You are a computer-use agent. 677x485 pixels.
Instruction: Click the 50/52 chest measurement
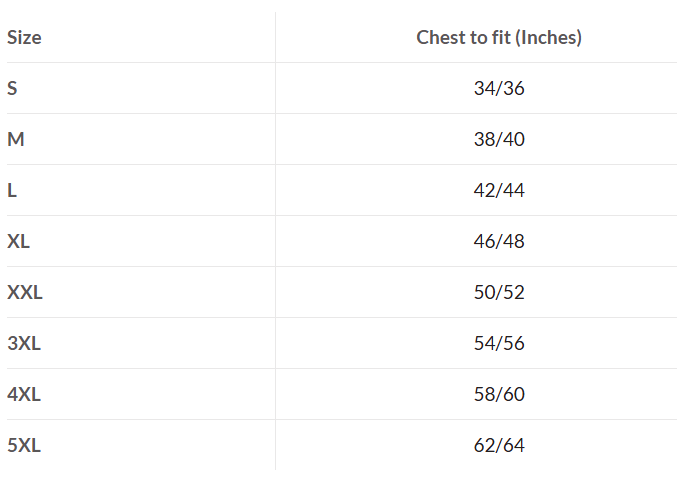pos(499,292)
